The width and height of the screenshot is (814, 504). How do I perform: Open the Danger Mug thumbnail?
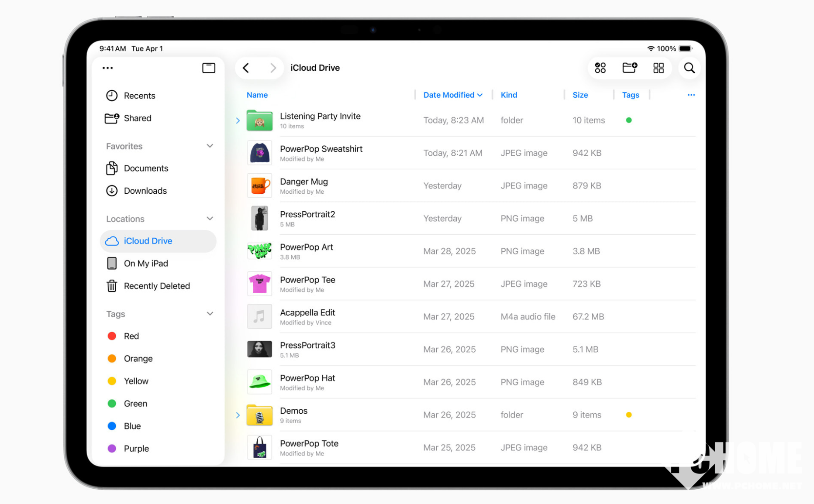[x=259, y=186]
